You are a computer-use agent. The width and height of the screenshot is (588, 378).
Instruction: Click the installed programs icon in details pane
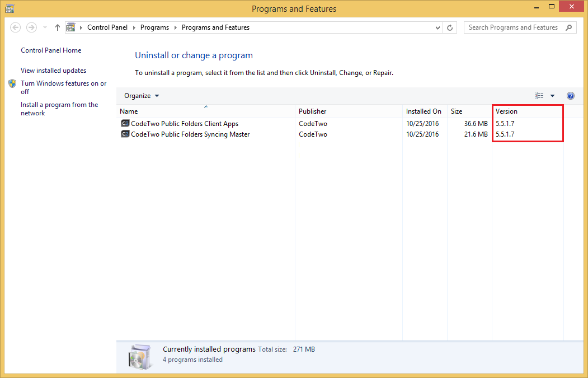[140, 353]
